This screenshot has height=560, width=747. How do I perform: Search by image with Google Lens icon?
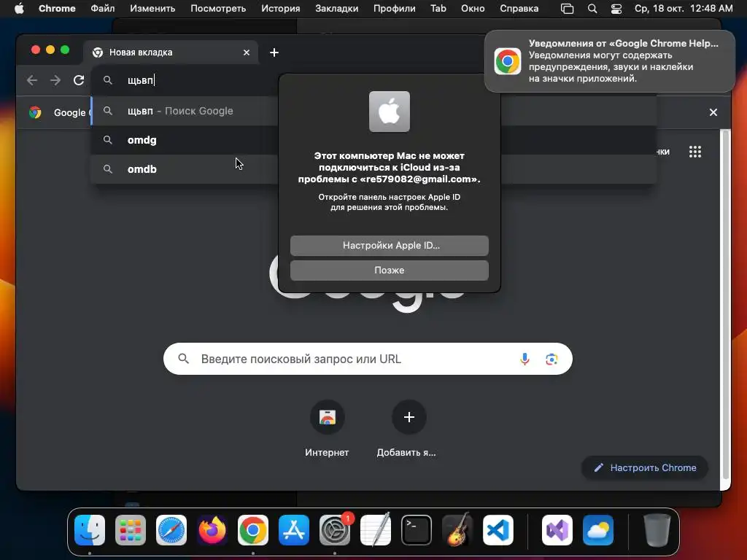point(551,359)
